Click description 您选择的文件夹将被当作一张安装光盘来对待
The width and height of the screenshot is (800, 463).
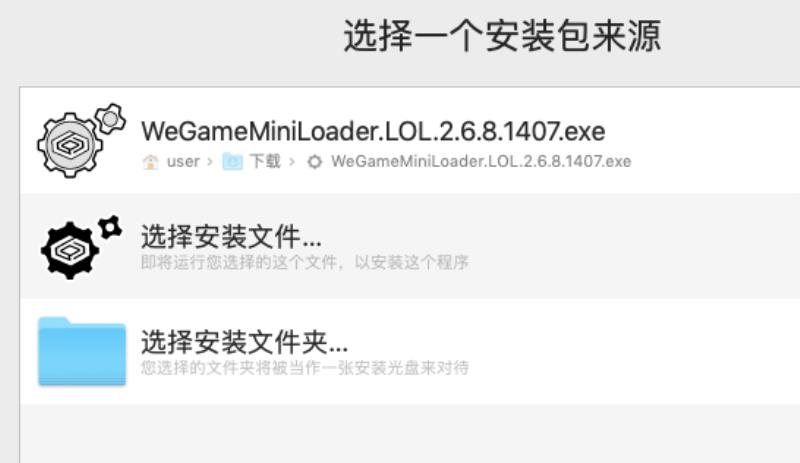coord(305,368)
